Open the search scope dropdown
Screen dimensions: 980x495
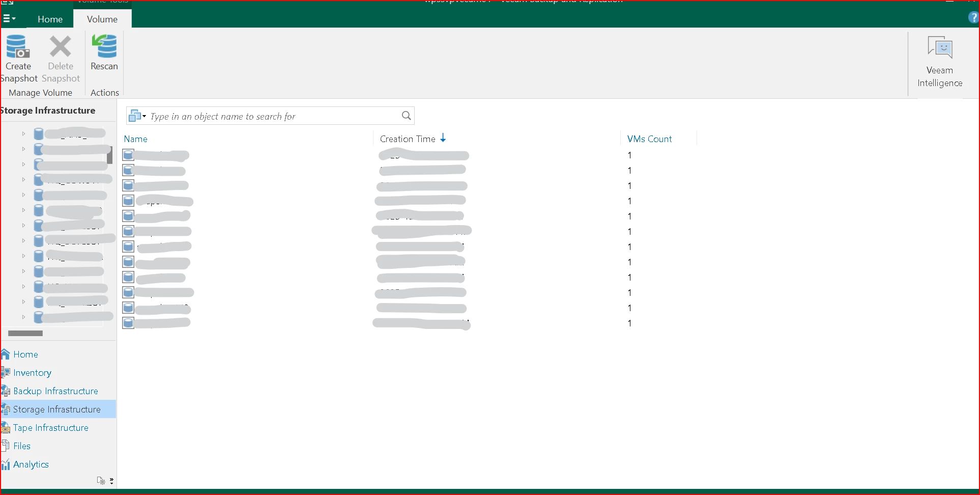[137, 116]
